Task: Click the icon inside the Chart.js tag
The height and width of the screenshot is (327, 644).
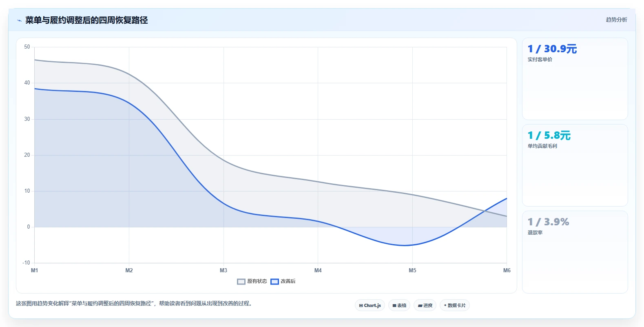Action: coord(361,305)
